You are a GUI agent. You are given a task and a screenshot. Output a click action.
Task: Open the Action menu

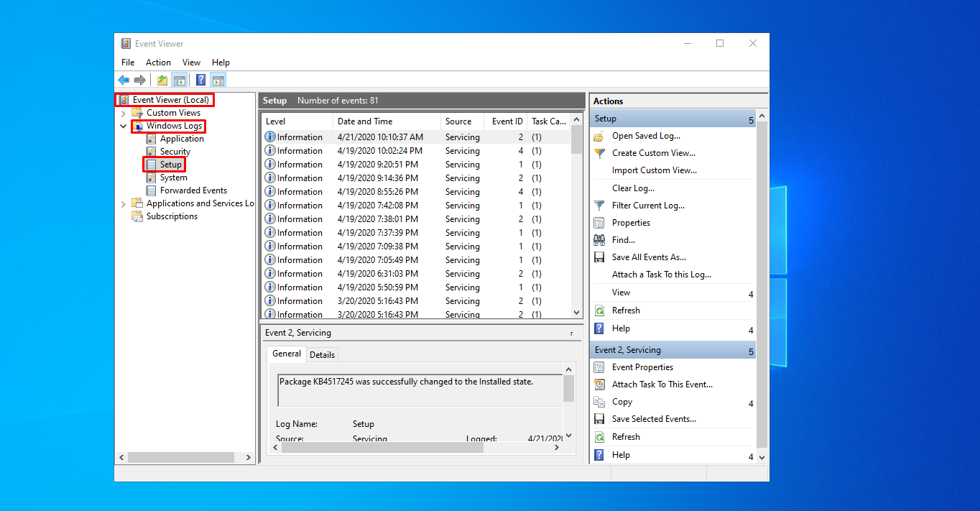158,63
